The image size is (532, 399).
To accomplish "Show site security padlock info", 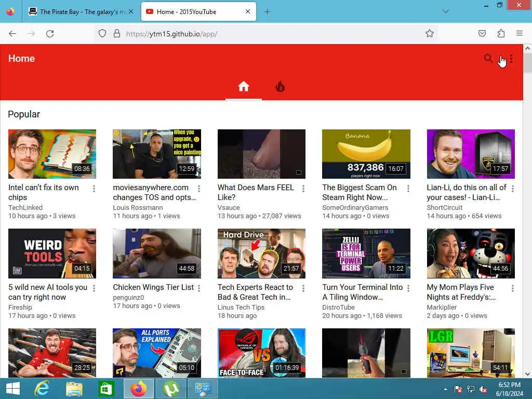I will [117, 33].
